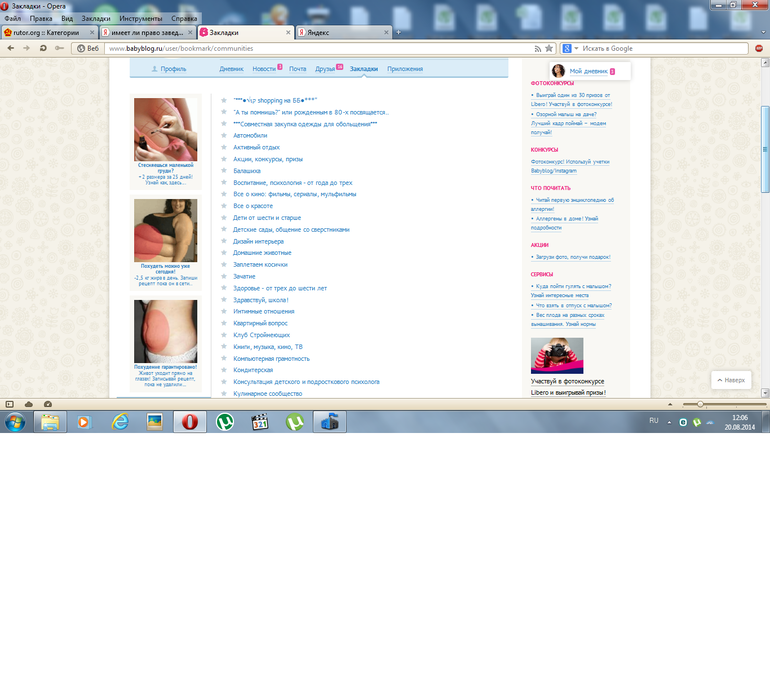Open Opera from the Windows taskbar
770x676 pixels.
tap(188, 422)
